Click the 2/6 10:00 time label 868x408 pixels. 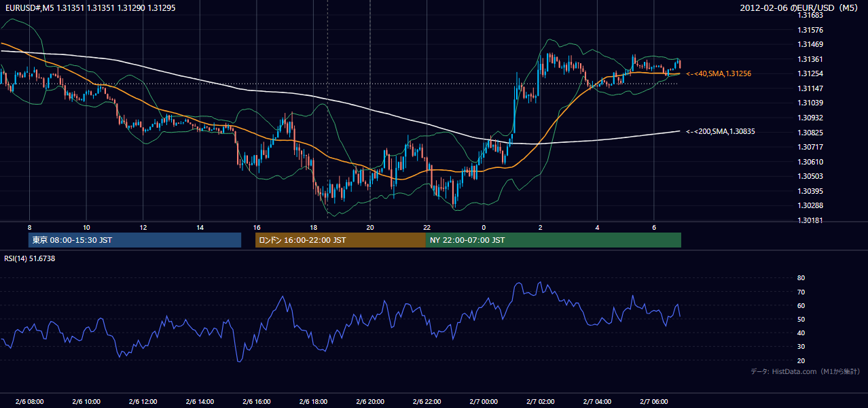(x=86, y=401)
